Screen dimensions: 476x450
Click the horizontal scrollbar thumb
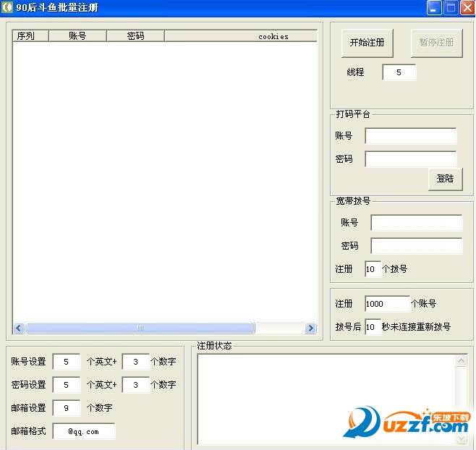pos(140,328)
